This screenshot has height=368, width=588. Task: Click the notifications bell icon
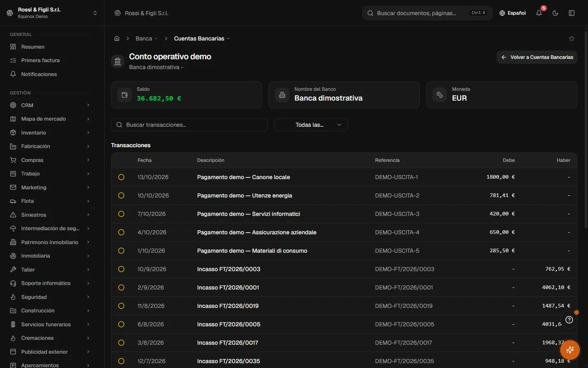539,13
